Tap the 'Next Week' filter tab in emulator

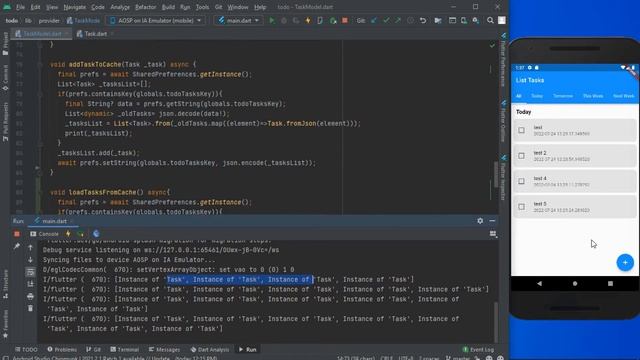(623, 96)
